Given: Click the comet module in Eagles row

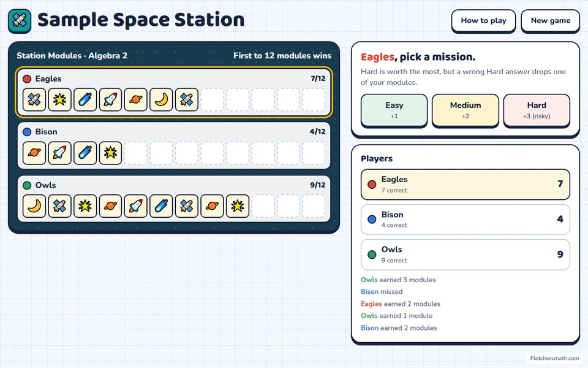Looking at the screenshot, I should [85, 99].
